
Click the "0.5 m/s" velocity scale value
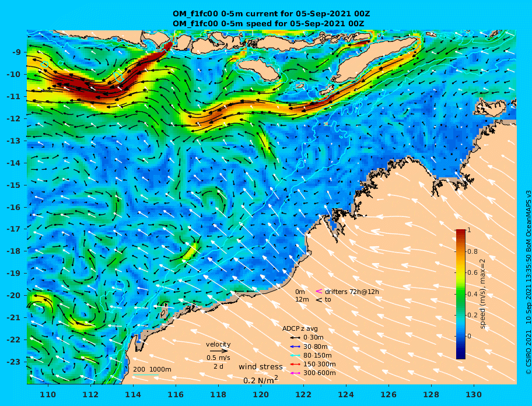219,358
